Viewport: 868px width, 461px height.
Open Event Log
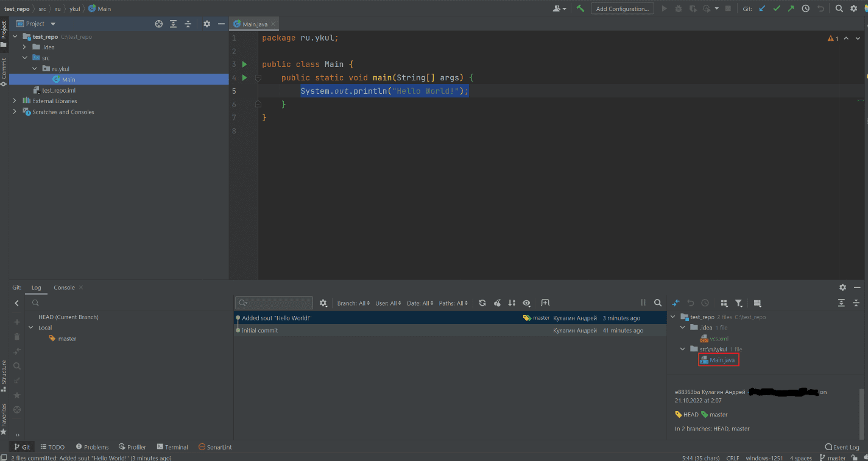point(842,447)
